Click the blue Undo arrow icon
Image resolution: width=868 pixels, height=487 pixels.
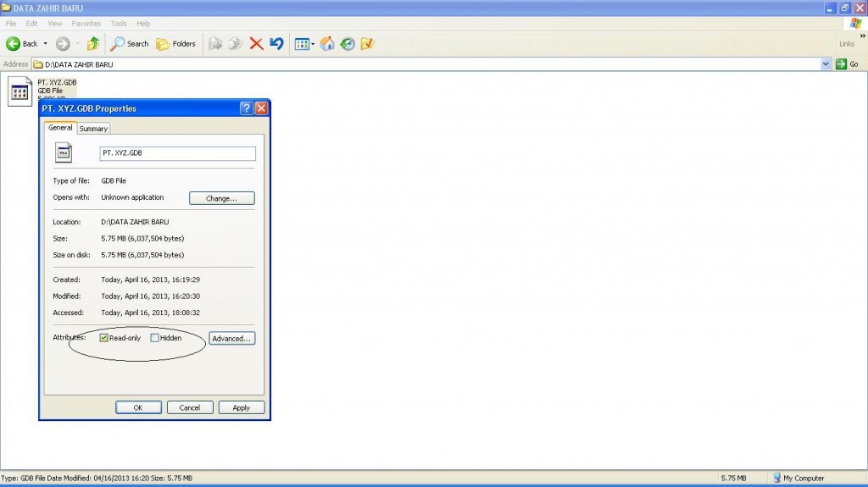[276, 44]
